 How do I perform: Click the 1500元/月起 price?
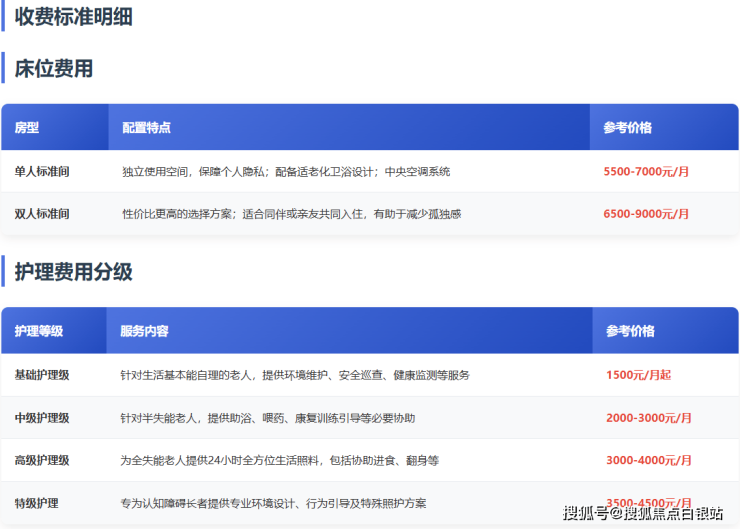[x=638, y=375]
